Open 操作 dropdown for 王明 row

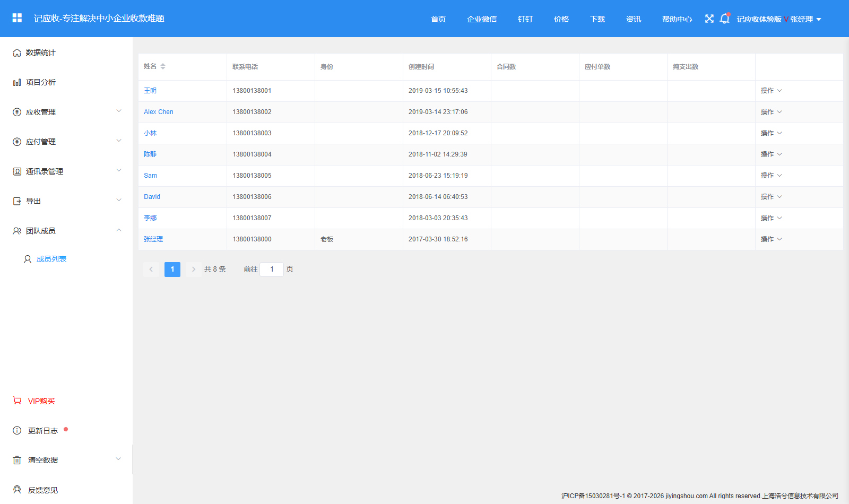coord(771,91)
